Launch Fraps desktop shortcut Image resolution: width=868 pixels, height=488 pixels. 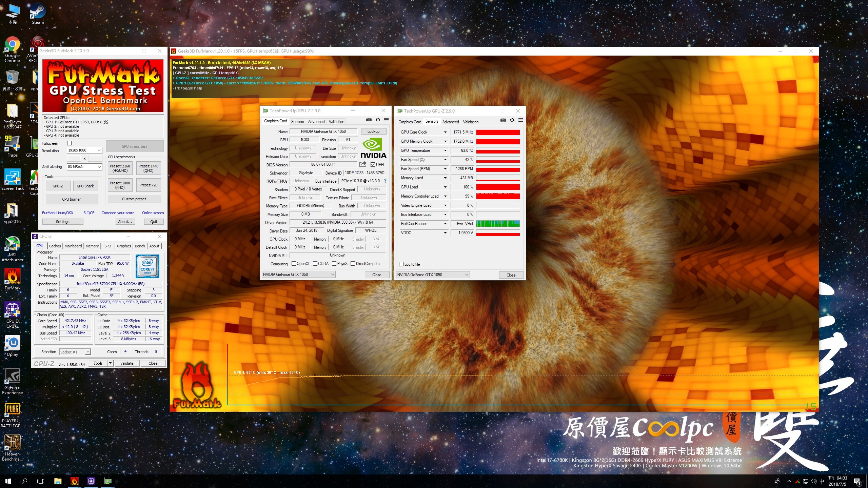click(12, 146)
